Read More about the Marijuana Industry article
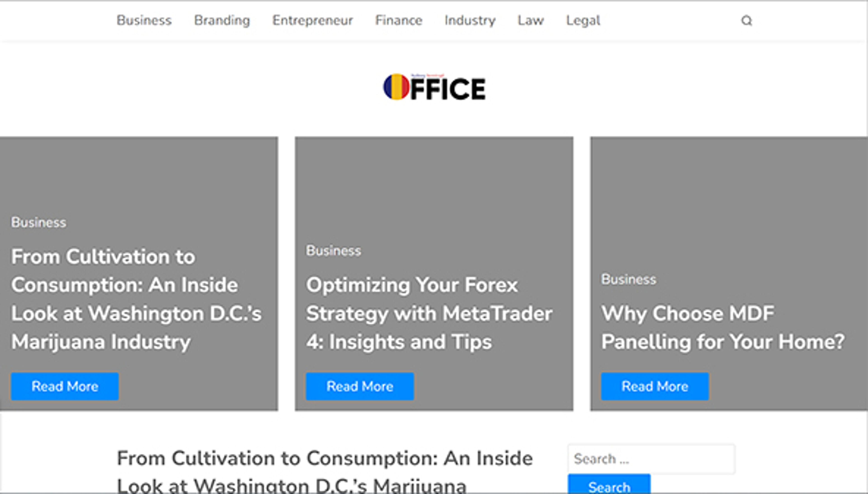 [64, 386]
